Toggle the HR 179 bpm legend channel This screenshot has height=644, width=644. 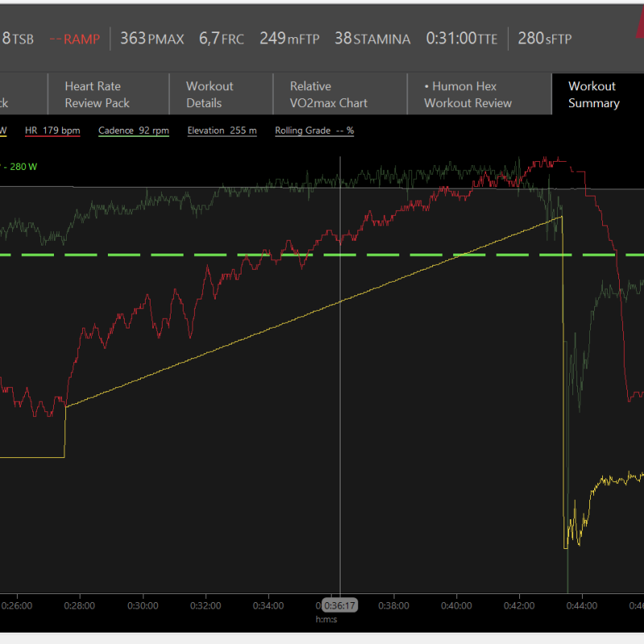[x=52, y=130]
